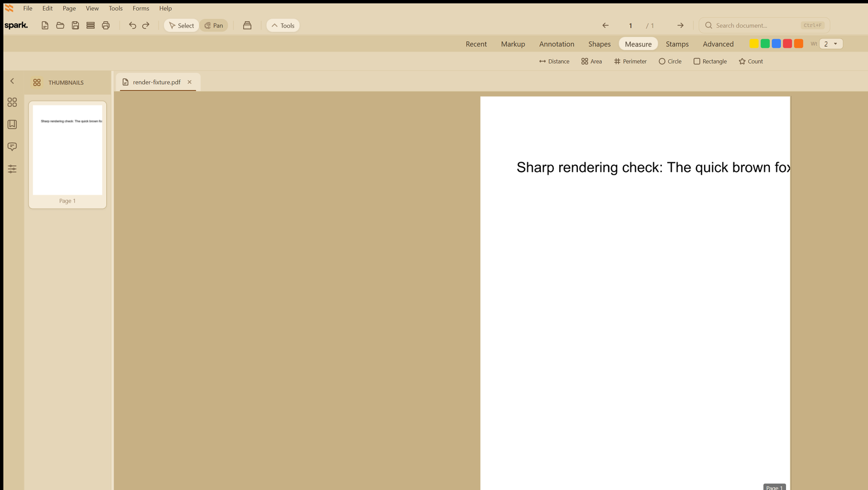Undo the last action
The height and width of the screenshot is (490, 868).
tap(132, 26)
